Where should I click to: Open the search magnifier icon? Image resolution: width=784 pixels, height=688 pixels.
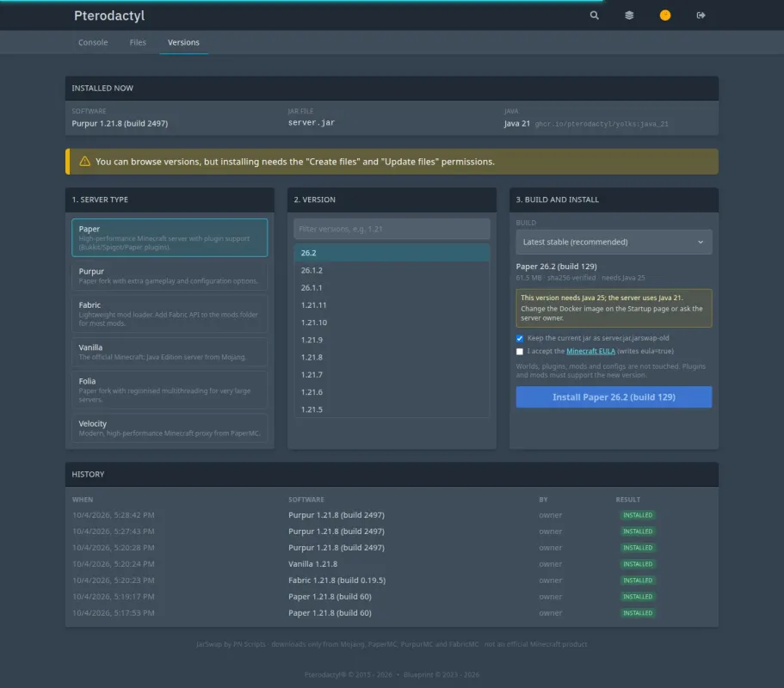point(594,15)
